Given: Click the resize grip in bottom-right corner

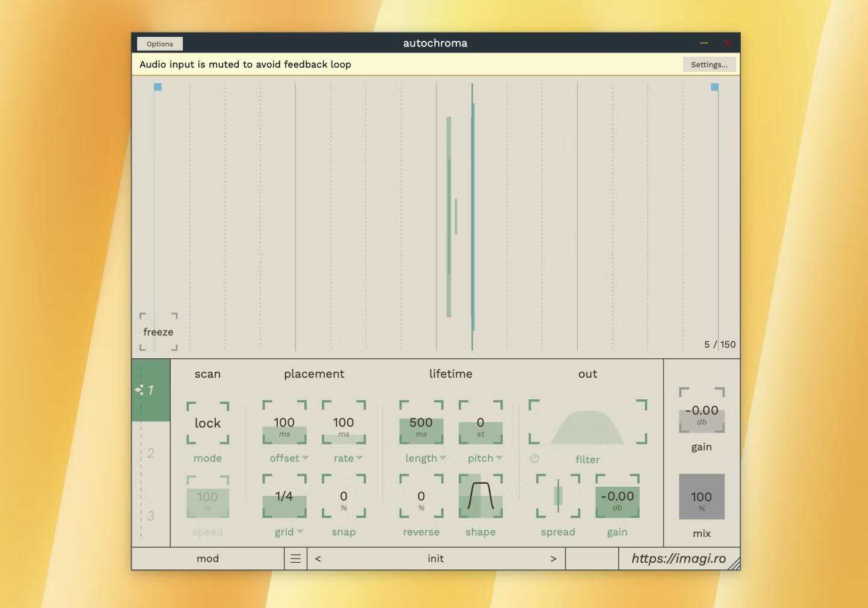Looking at the screenshot, I should pos(734,563).
